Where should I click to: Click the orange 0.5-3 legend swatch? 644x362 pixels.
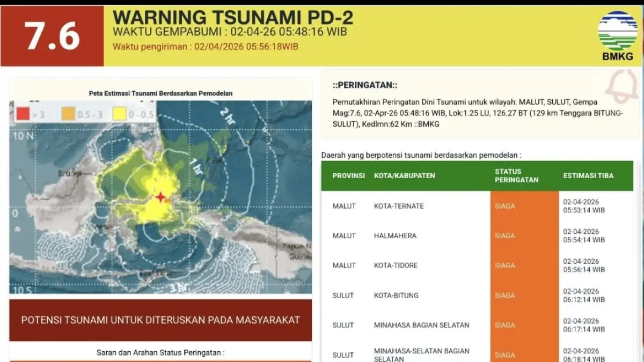(x=69, y=114)
